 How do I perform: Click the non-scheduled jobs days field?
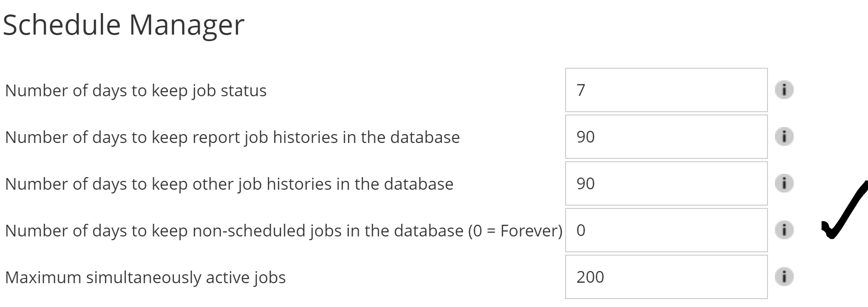pos(666,230)
